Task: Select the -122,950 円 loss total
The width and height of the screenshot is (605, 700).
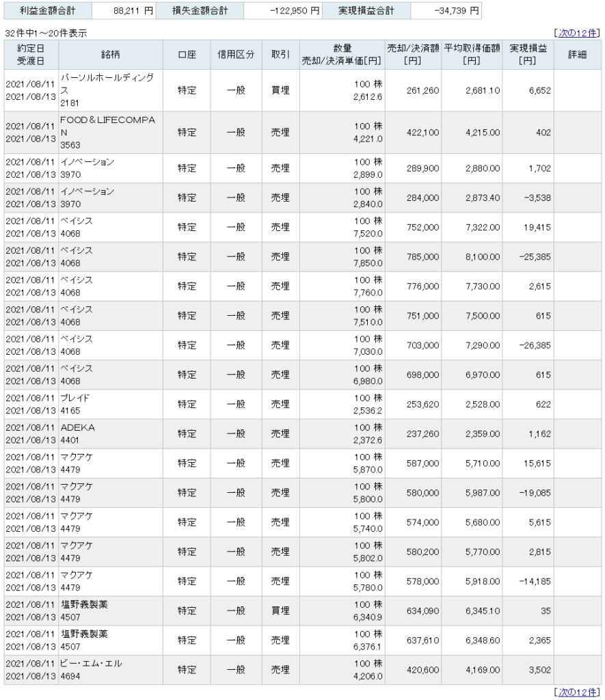Action: click(295, 11)
